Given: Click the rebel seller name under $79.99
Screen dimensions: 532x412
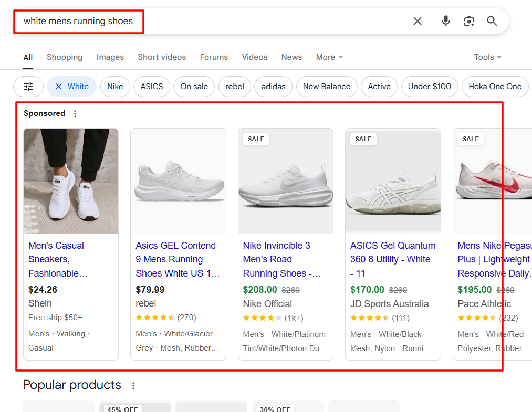Looking at the screenshot, I should 146,303.
